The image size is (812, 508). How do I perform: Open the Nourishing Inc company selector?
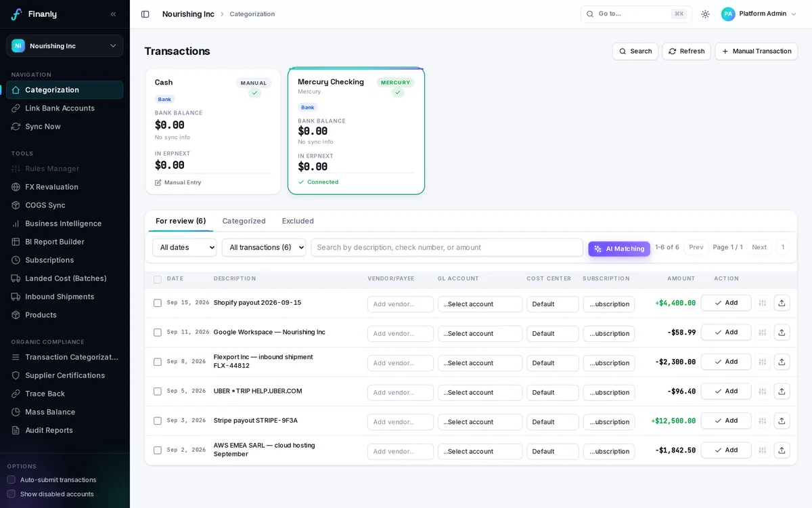65,46
